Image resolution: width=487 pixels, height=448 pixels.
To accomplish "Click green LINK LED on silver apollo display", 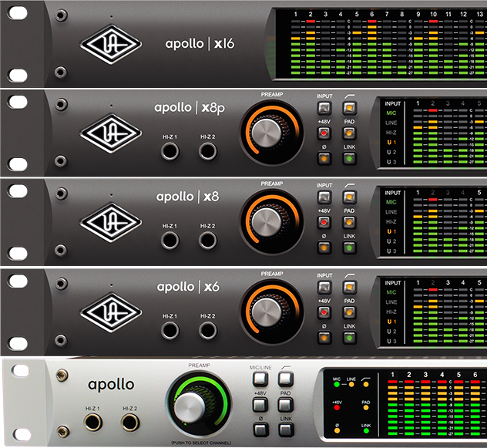I will (366, 430).
